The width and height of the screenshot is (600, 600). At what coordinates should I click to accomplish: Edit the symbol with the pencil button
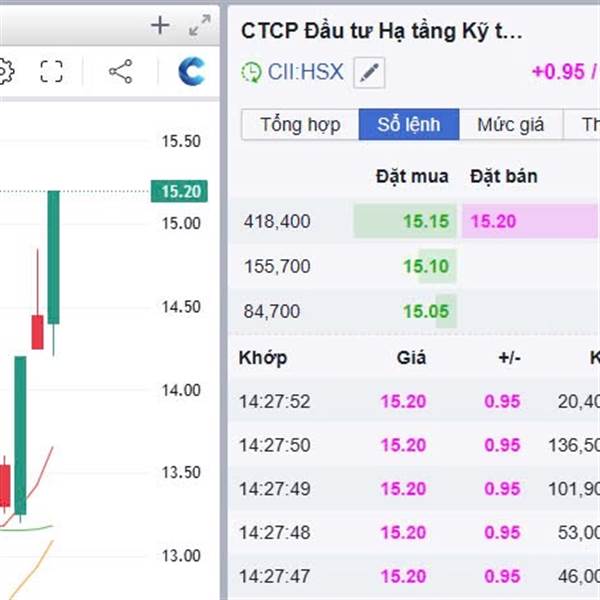369,73
